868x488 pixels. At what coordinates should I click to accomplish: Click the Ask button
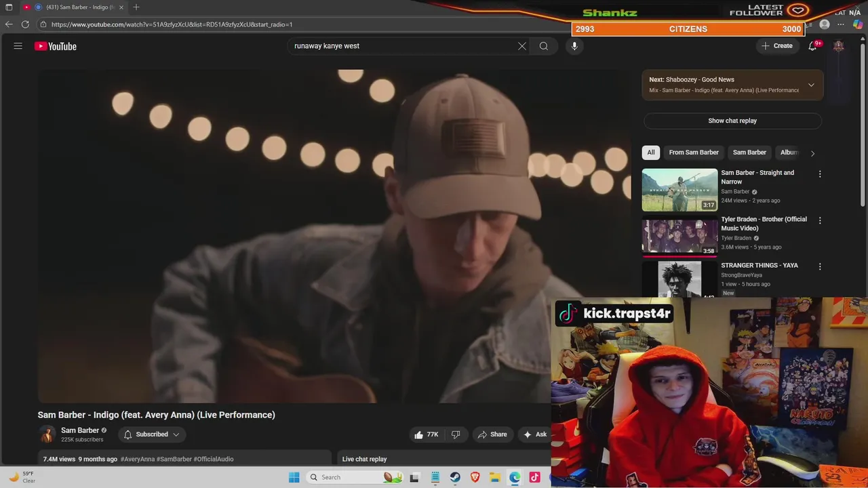point(535,434)
